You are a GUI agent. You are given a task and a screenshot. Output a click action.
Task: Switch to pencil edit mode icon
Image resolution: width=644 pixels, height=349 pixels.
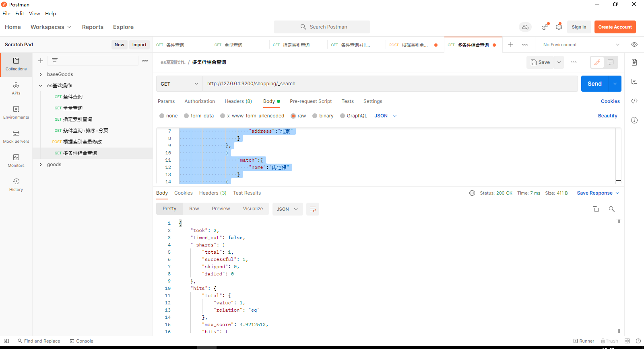[597, 62]
